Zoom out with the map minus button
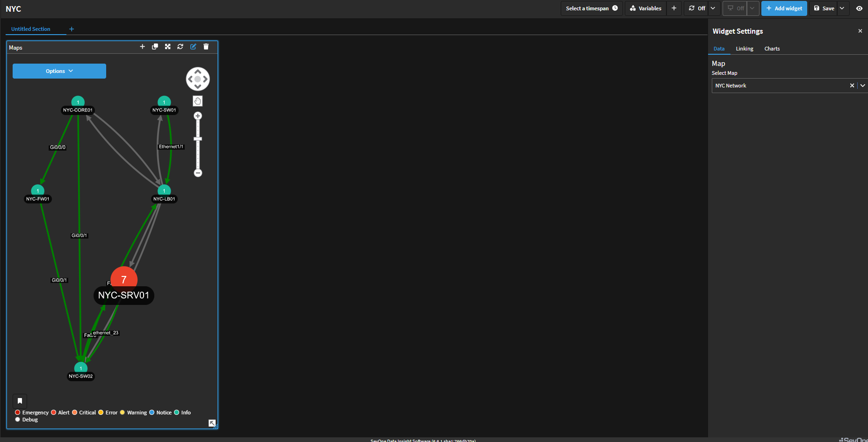 [198, 173]
